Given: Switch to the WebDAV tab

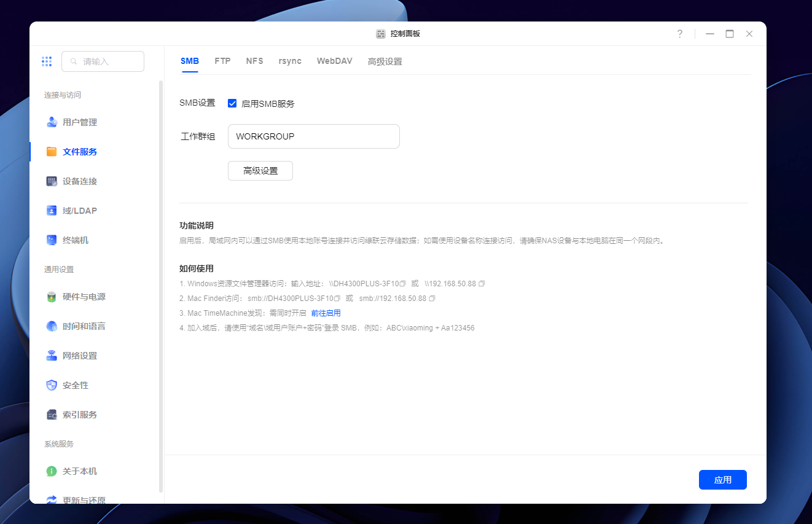Looking at the screenshot, I should coord(335,61).
